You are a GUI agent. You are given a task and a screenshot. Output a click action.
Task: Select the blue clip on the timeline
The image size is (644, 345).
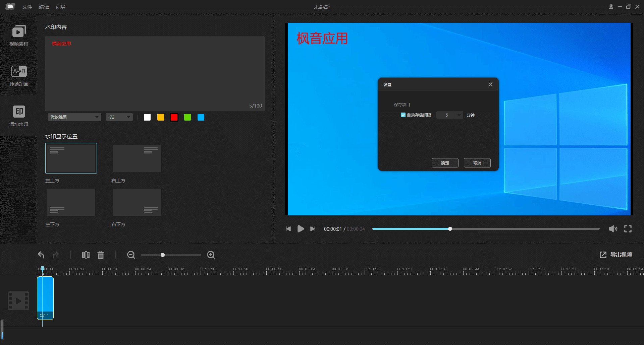[45, 298]
